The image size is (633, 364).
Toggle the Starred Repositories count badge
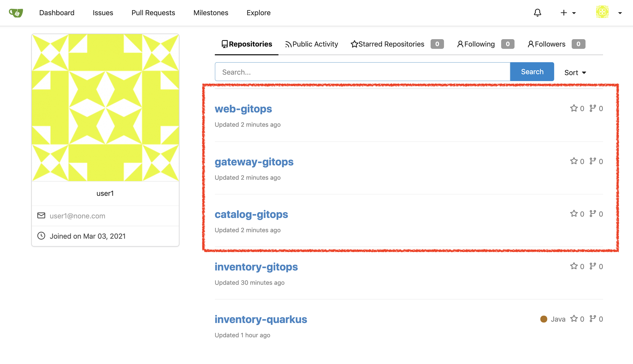437,44
